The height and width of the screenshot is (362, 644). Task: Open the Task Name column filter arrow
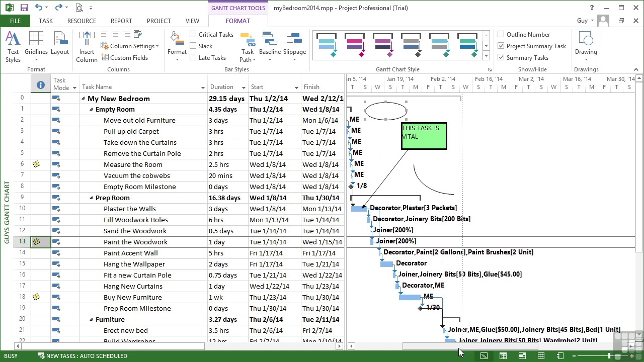203,87
